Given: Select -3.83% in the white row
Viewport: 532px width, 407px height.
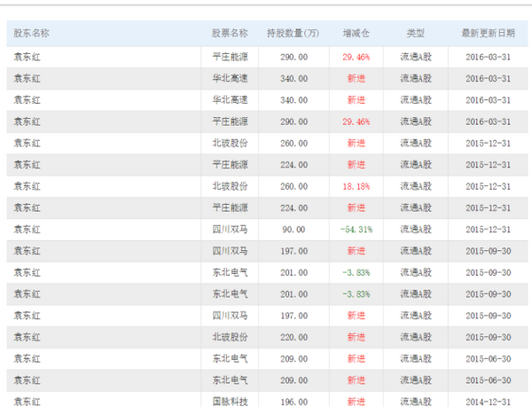Looking at the screenshot, I should click(356, 273).
